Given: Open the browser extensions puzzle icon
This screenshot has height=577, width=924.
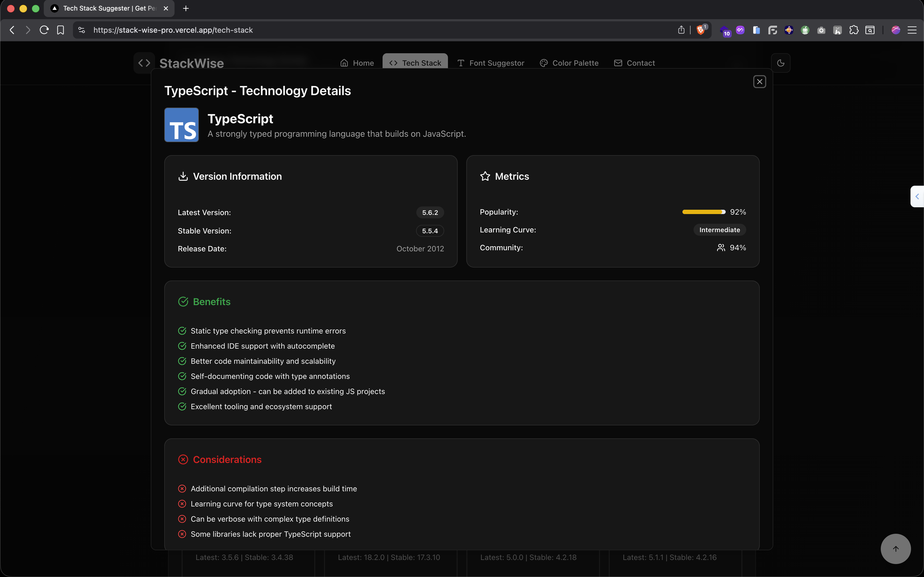Looking at the screenshot, I should [853, 30].
